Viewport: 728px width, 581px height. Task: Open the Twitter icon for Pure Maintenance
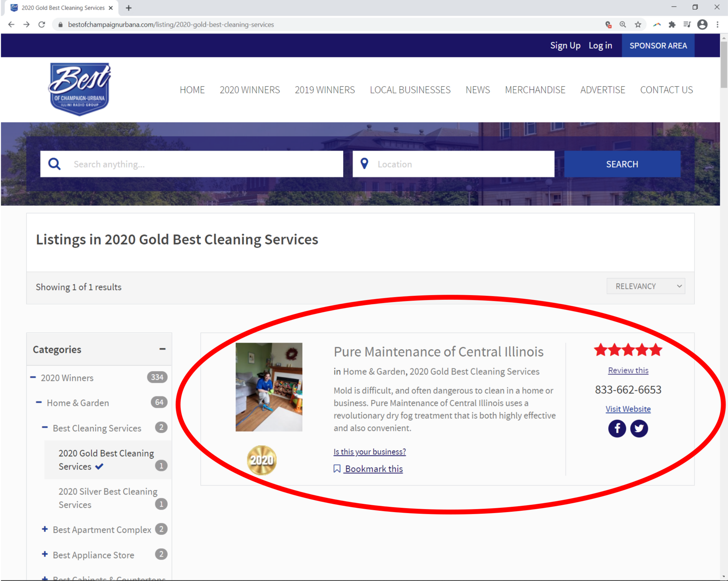point(639,428)
